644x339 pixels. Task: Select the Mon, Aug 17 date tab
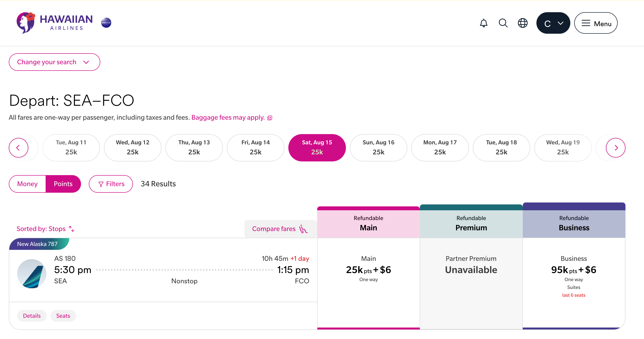click(x=440, y=148)
